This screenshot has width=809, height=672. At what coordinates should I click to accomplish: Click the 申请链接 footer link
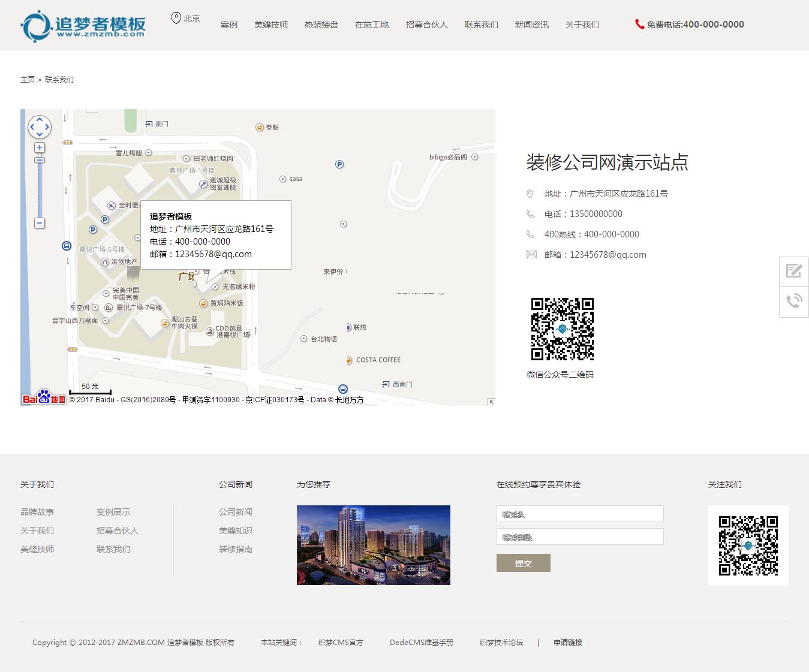(x=567, y=642)
